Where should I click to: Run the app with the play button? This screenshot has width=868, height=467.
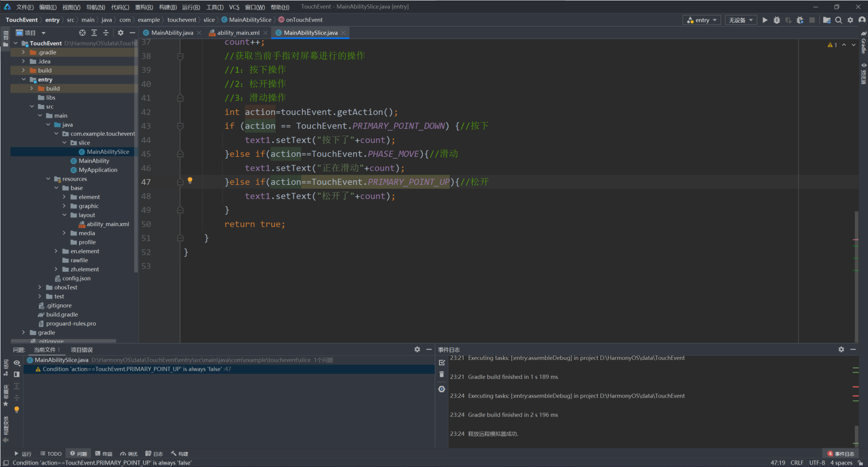tap(765, 20)
